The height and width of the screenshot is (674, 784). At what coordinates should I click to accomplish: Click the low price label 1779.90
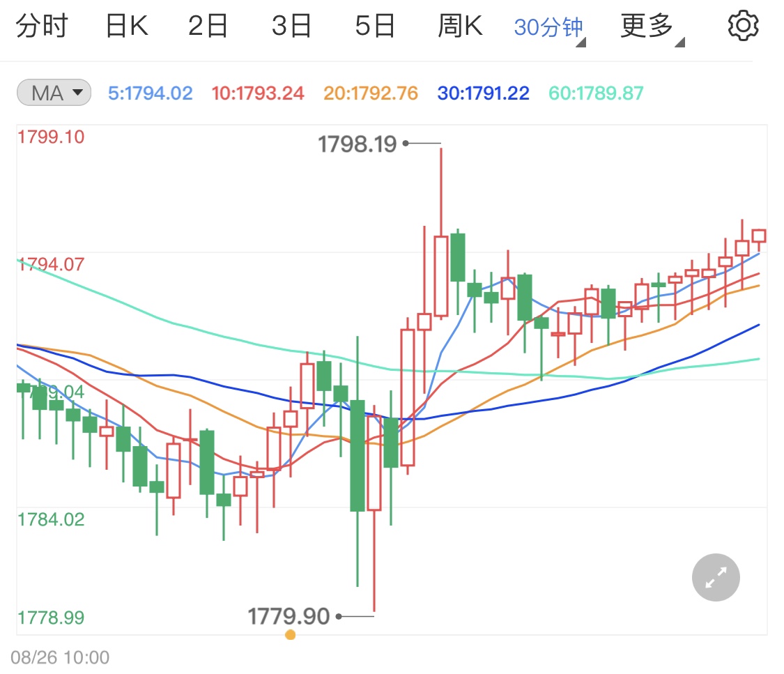pos(289,616)
